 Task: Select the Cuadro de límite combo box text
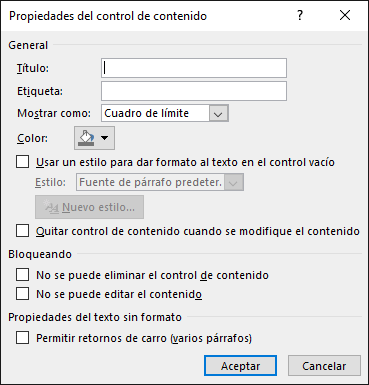[x=147, y=113]
